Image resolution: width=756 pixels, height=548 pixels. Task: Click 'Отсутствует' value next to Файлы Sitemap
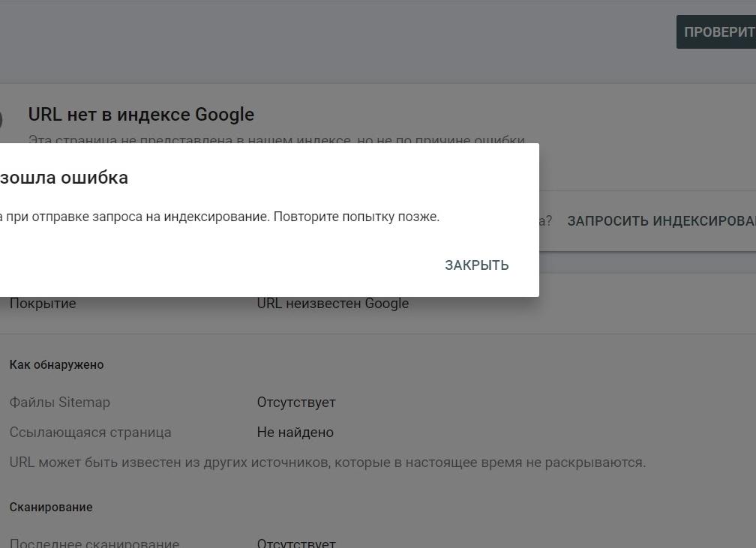[296, 402]
